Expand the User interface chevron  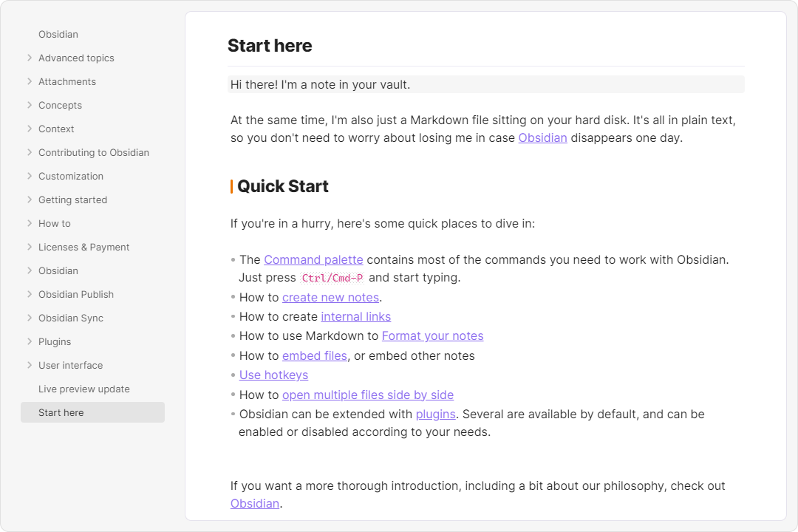pyautogui.click(x=30, y=365)
